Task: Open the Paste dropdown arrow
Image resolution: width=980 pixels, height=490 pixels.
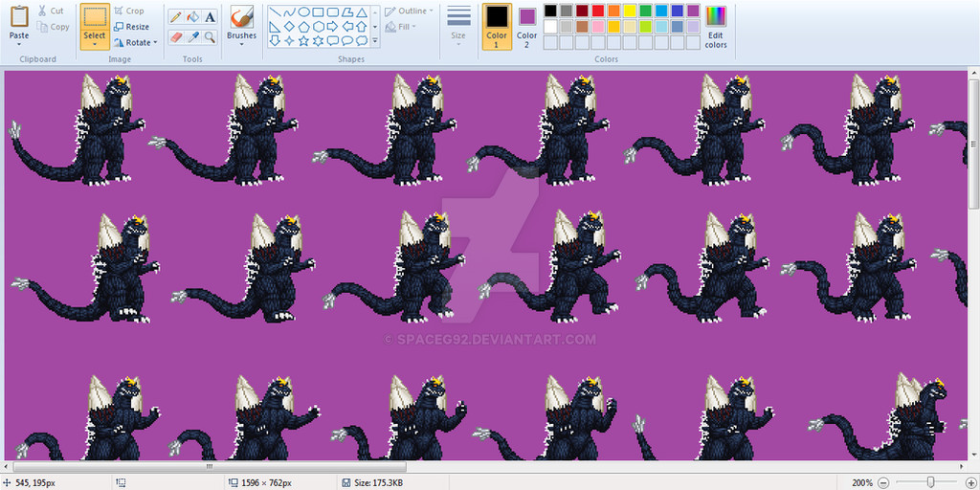Action: (x=19, y=44)
